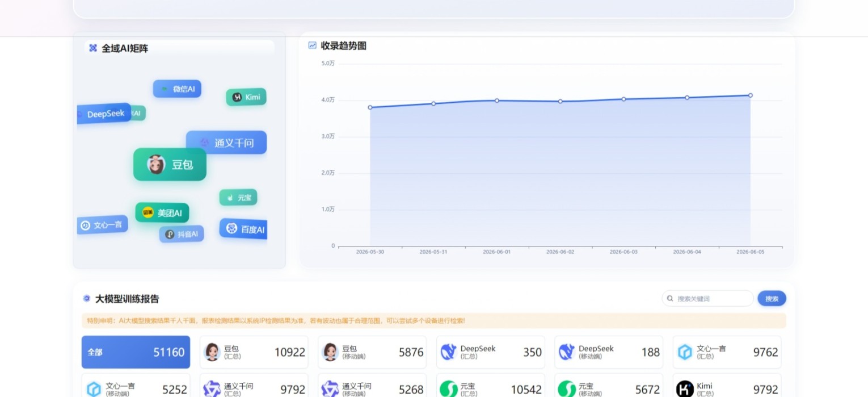Click the 美团AI matrix chip label

pos(170,213)
